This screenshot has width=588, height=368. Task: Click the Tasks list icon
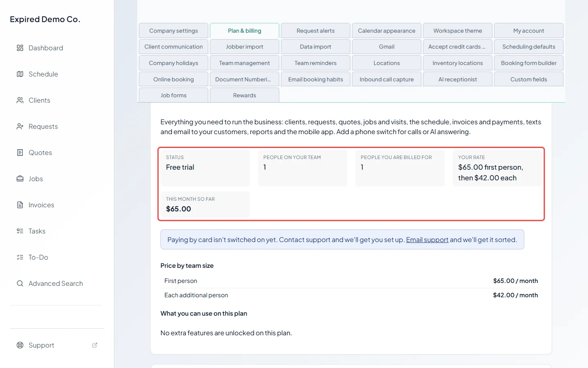pos(20,231)
